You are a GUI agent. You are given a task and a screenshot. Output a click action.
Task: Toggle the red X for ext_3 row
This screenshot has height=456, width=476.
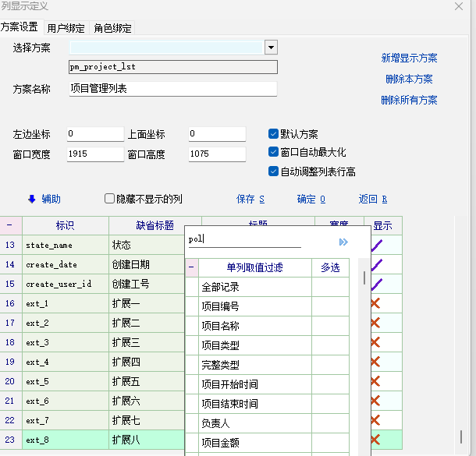[375, 342]
